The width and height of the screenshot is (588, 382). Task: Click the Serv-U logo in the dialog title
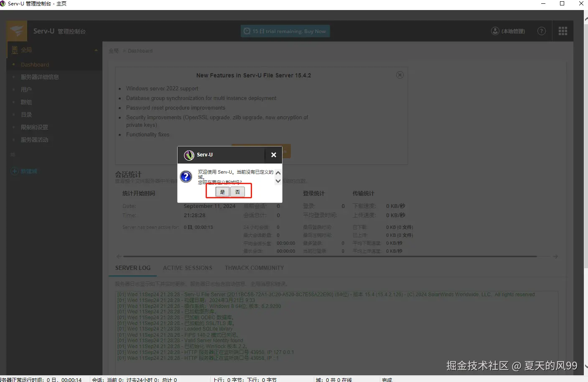pos(189,155)
